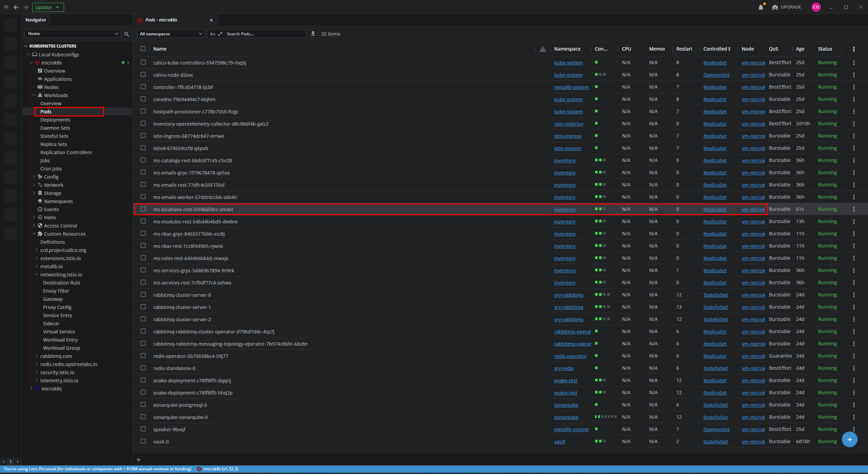Viewport: 868px width, 474px height.
Task: Sort pods by the Restarts column
Action: (x=684, y=49)
